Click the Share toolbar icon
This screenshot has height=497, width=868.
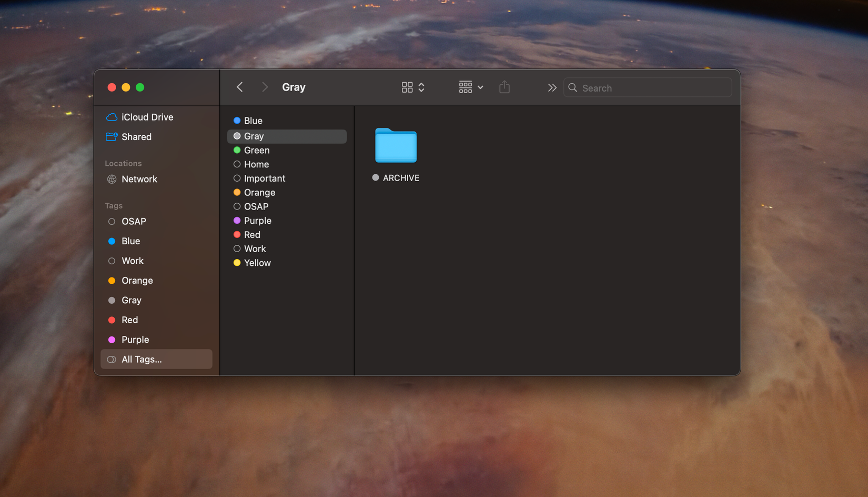tap(504, 87)
